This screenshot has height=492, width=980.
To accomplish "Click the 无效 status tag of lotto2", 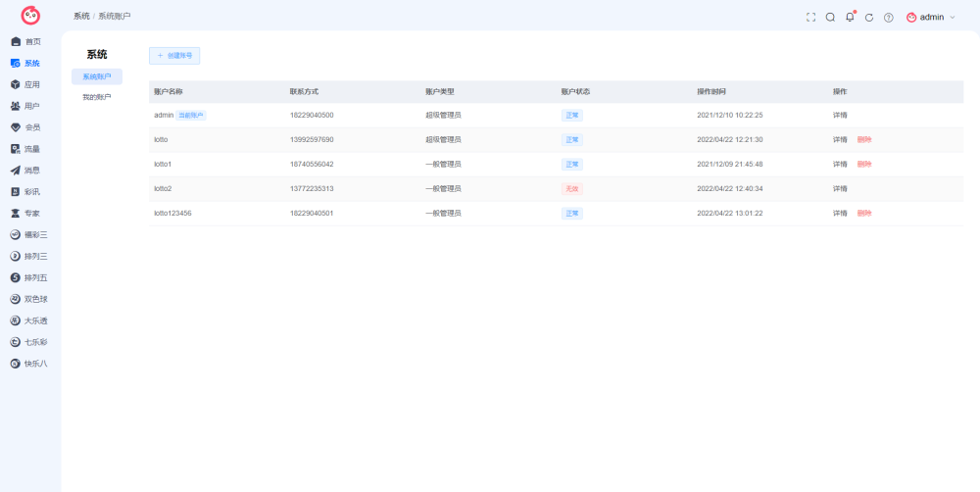I will 572,189.
